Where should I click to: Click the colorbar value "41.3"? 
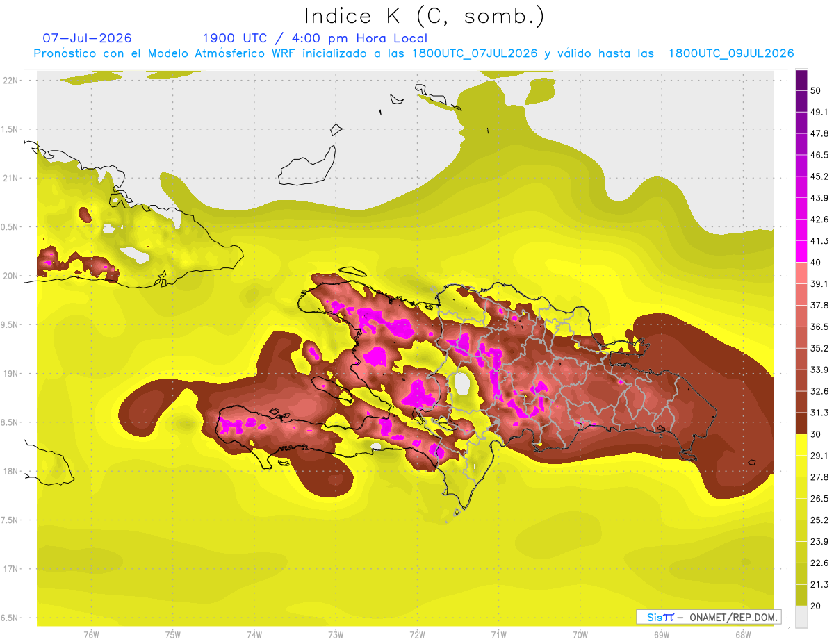(819, 241)
